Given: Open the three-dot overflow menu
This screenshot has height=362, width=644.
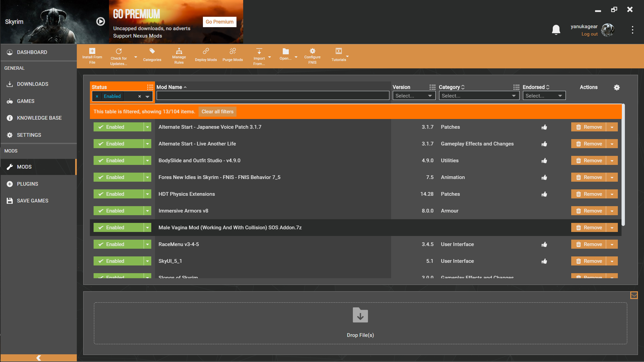Looking at the screenshot, I should 633,30.
